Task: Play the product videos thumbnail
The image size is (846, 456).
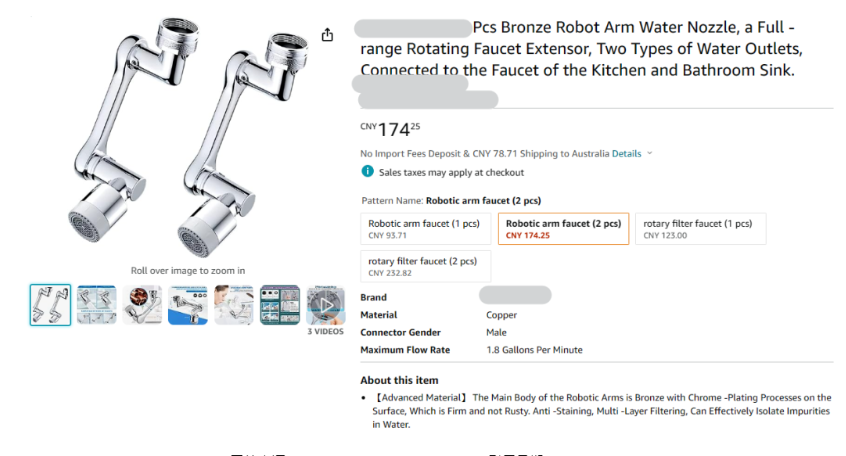Action: point(325,304)
